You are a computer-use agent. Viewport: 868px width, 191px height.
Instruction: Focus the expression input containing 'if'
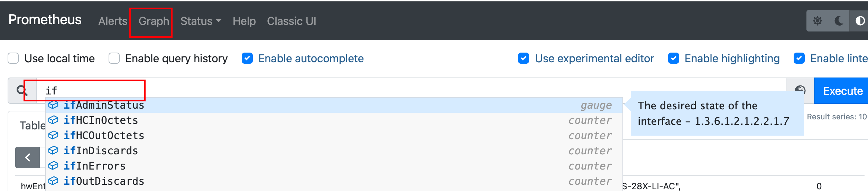(411, 91)
